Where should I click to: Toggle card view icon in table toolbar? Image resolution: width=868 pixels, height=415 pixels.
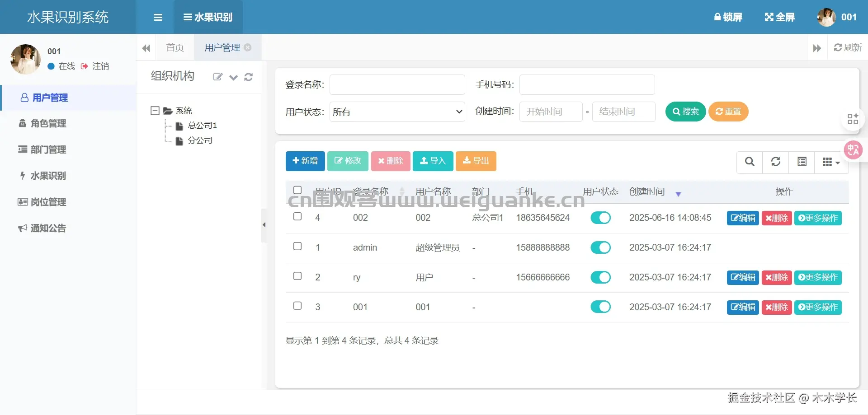point(802,162)
